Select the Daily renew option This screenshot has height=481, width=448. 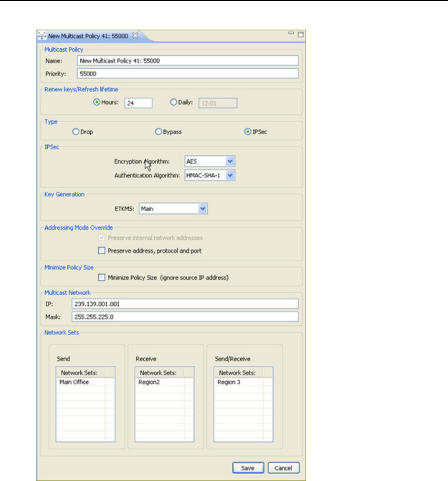click(174, 102)
